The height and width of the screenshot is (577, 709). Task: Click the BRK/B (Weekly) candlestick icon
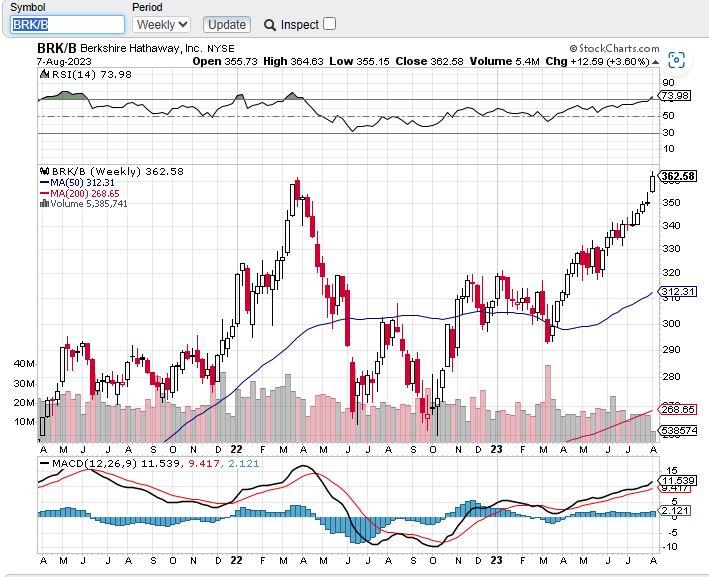[44, 171]
